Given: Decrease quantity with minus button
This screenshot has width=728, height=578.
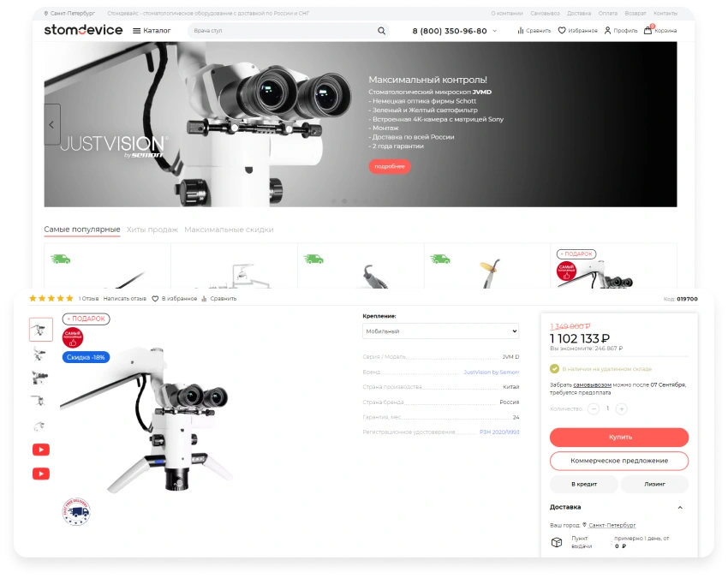Looking at the screenshot, I should click(594, 408).
